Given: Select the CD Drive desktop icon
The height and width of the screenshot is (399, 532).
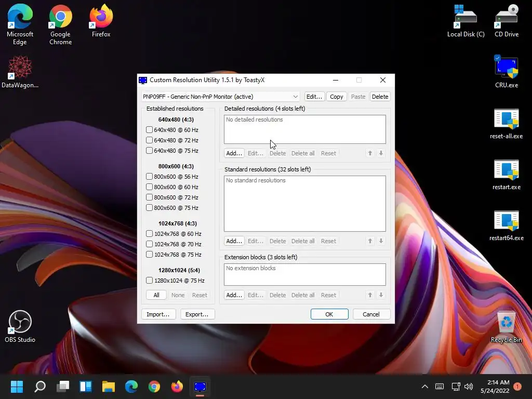Looking at the screenshot, I should (x=507, y=21).
